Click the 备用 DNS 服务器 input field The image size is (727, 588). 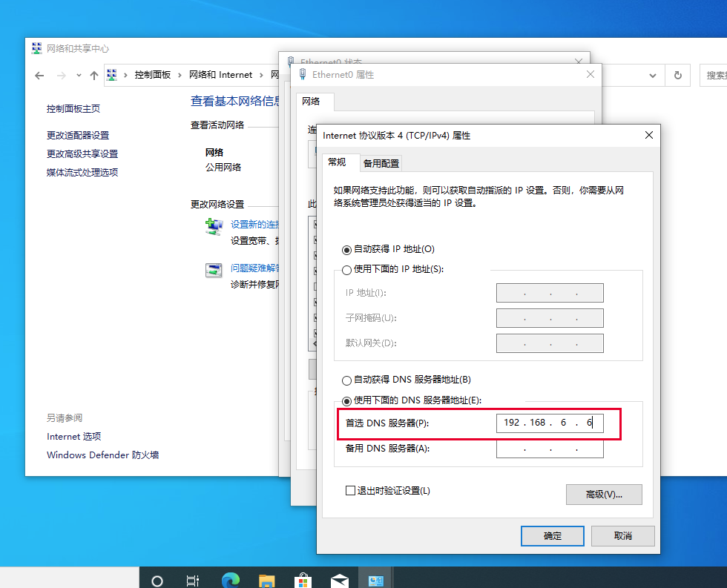click(x=549, y=449)
